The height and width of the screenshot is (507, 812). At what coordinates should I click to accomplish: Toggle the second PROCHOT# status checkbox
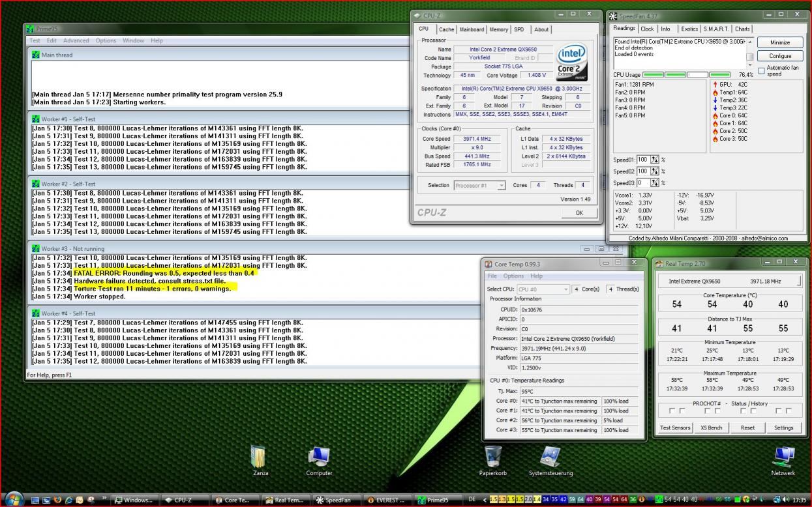682,411
